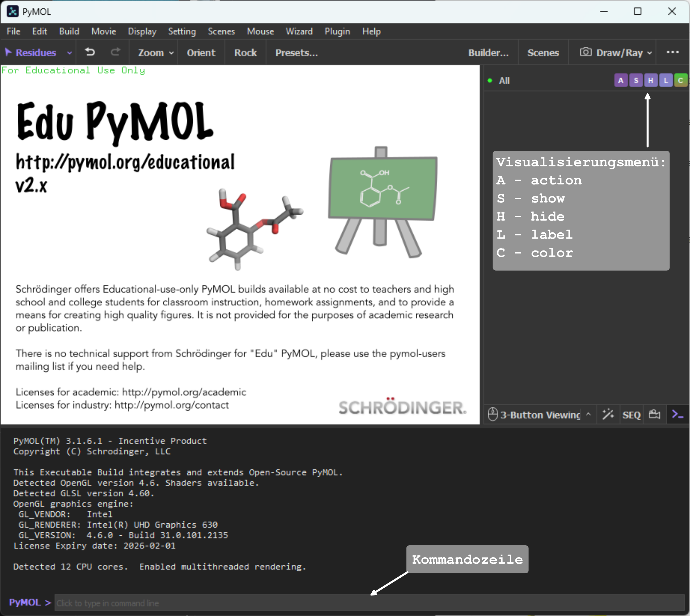Image resolution: width=690 pixels, height=616 pixels.
Task: Open the Movie menu
Action: (104, 31)
